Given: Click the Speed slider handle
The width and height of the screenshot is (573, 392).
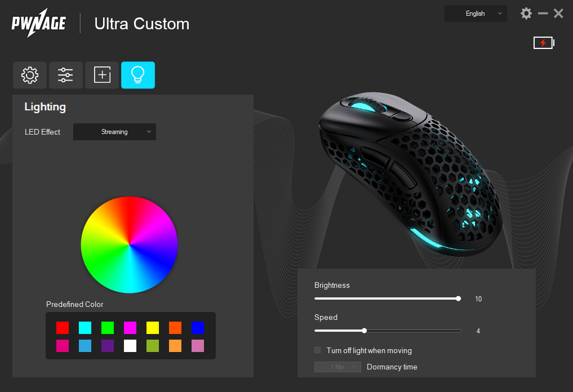Looking at the screenshot, I should [x=364, y=331].
